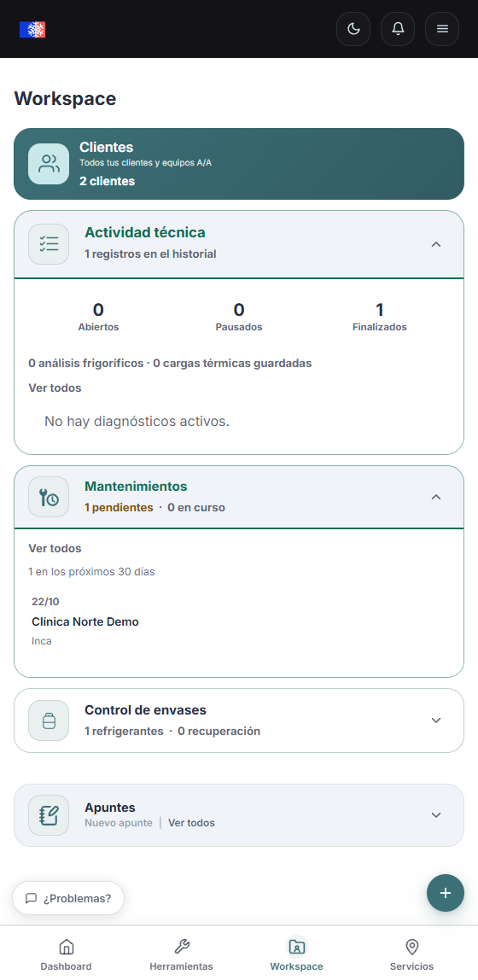This screenshot has height=980, width=478.
Task: Click the Apuntes heading
Action: coord(110,808)
